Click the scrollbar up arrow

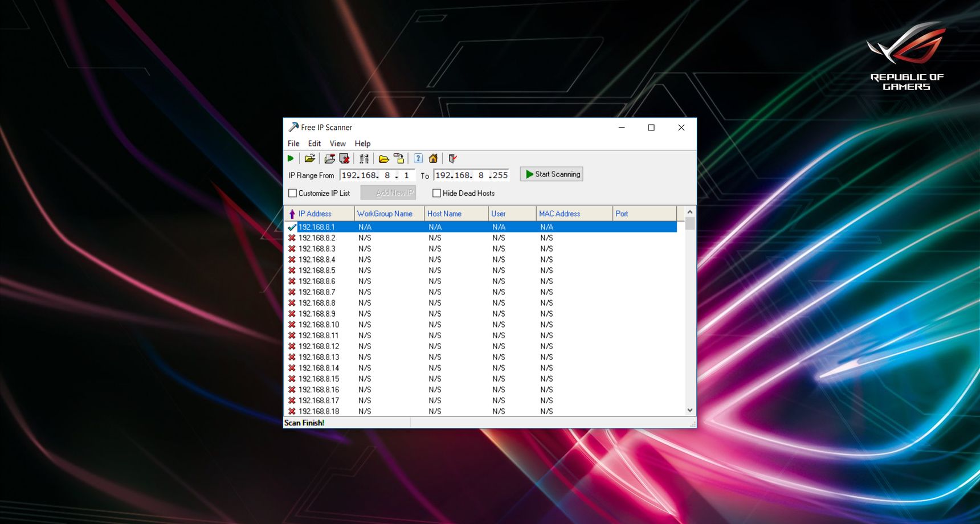click(x=690, y=212)
